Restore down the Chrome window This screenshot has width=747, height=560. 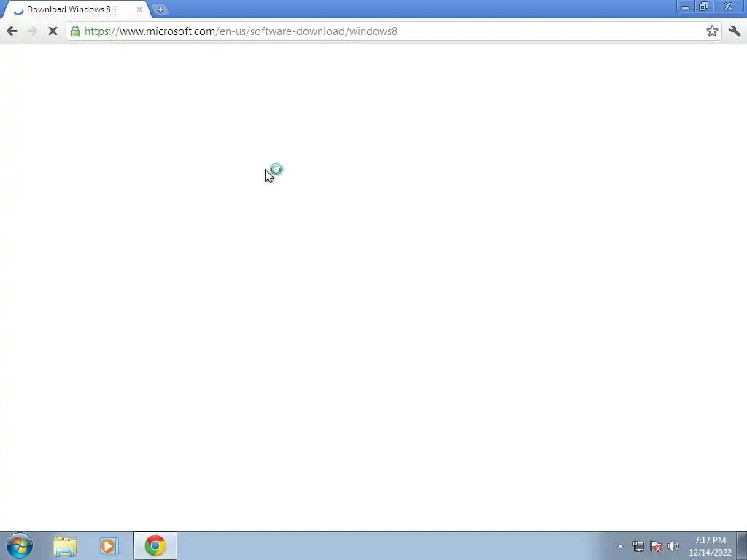pyautogui.click(x=704, y=7)
